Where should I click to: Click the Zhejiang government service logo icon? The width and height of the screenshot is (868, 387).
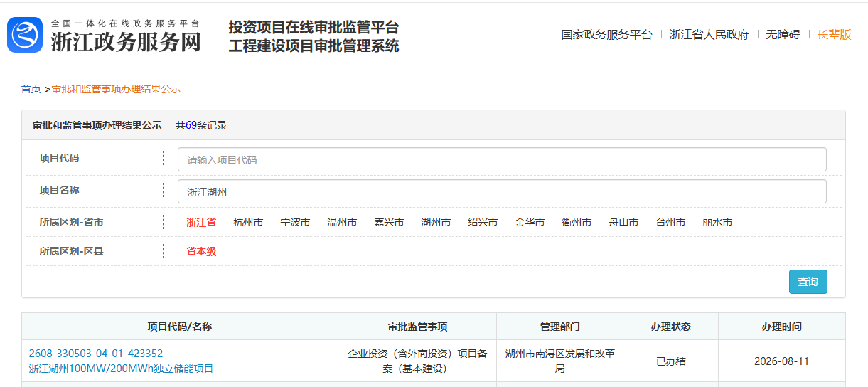click(x=25, y=35)
